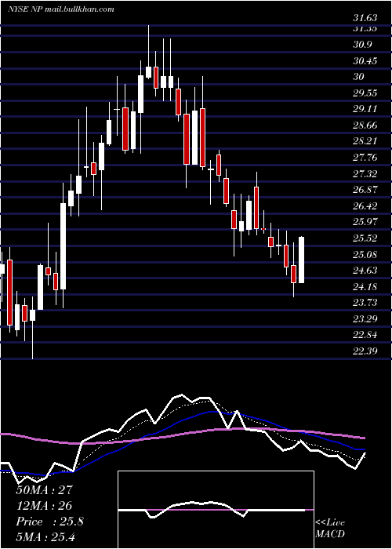Click the 28.66 price axis label
The height and width of the screenshot is (549, 392).
(365, 125)
